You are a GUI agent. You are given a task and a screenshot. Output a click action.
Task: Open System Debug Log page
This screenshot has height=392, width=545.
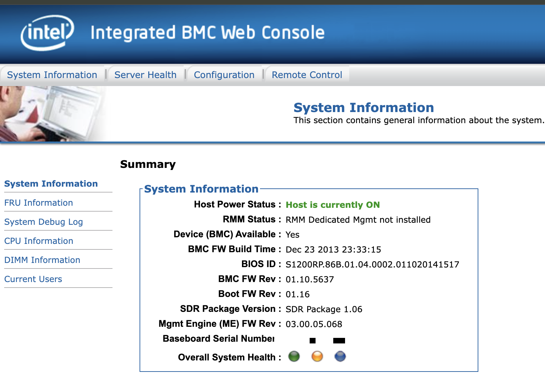click(43, 222)
